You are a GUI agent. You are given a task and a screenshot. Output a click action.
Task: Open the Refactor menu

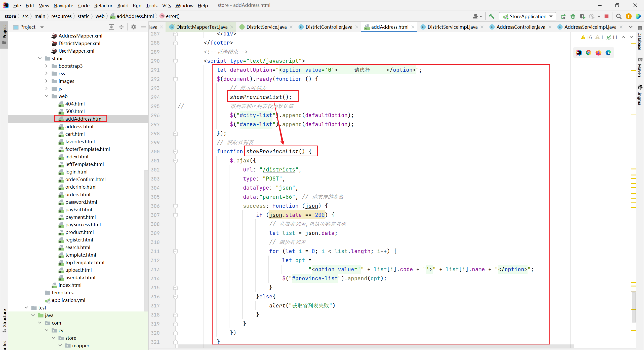pos(103,5)
